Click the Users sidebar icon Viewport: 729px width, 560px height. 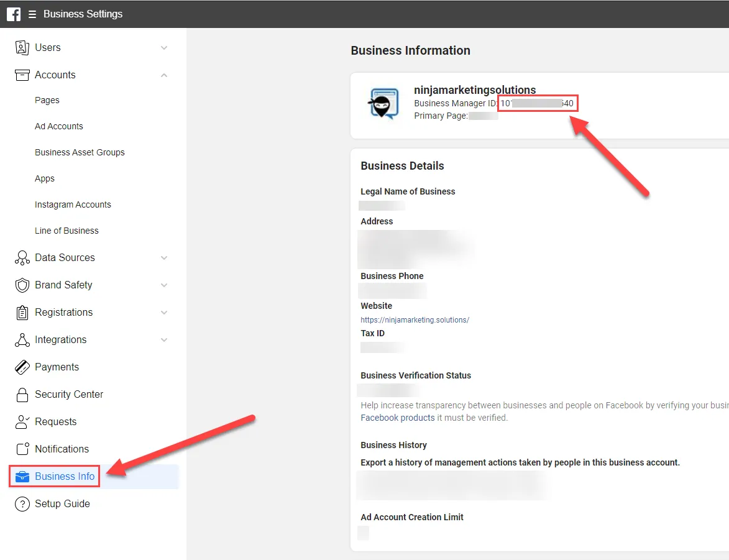click(22, 47)
